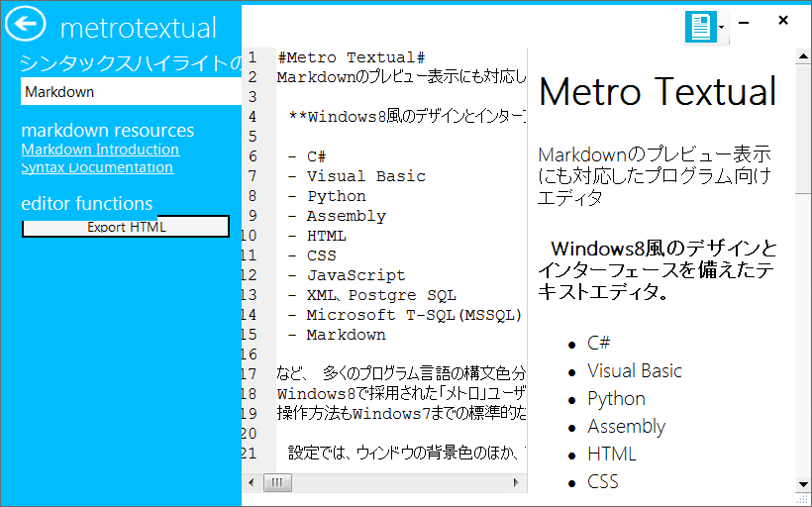This screenshot has height=507, width=812.
Task: Click the '#Metro Textual#' line in editor
Action: click(352, 57)
